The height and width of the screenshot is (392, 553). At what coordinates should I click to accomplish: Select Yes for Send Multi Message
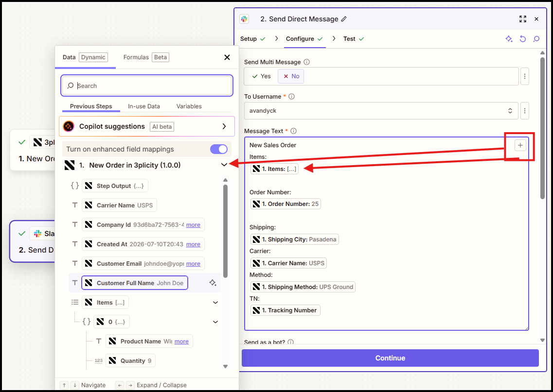[x=261, y=76]
